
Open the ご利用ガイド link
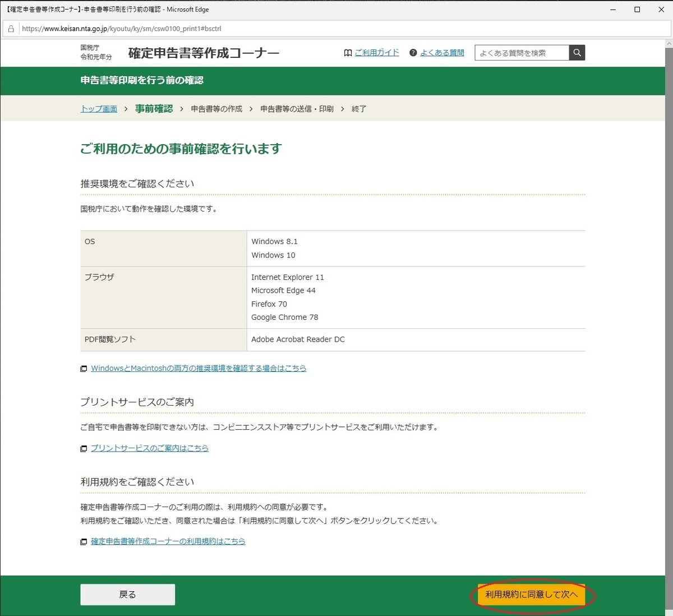[377, 53]
